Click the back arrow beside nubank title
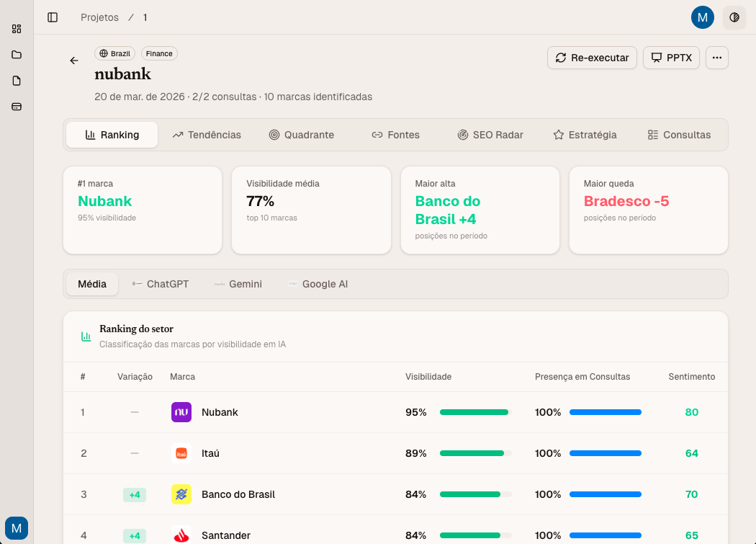The width and height of the screenshot is (756, 544). pyautogui.click(x=74, y=61)
